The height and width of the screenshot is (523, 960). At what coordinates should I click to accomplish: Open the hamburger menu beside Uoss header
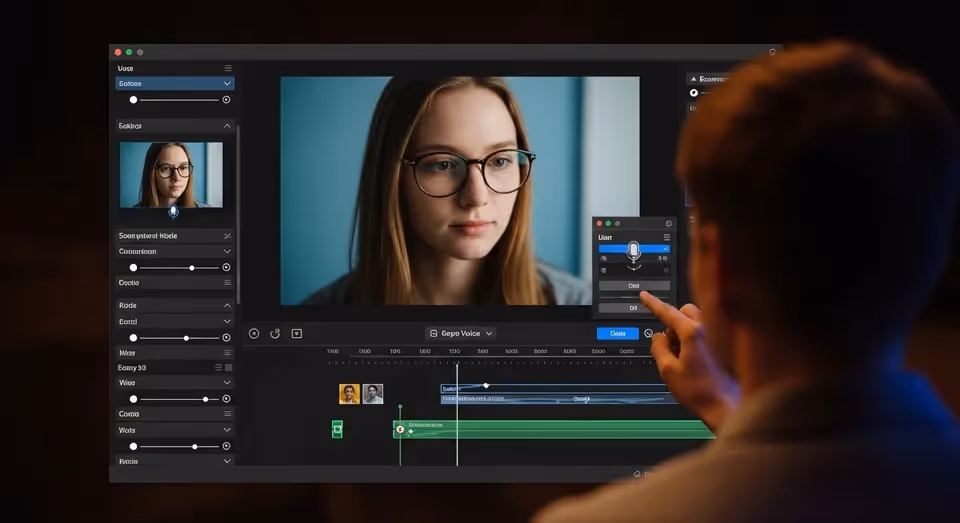click(228, 68)
